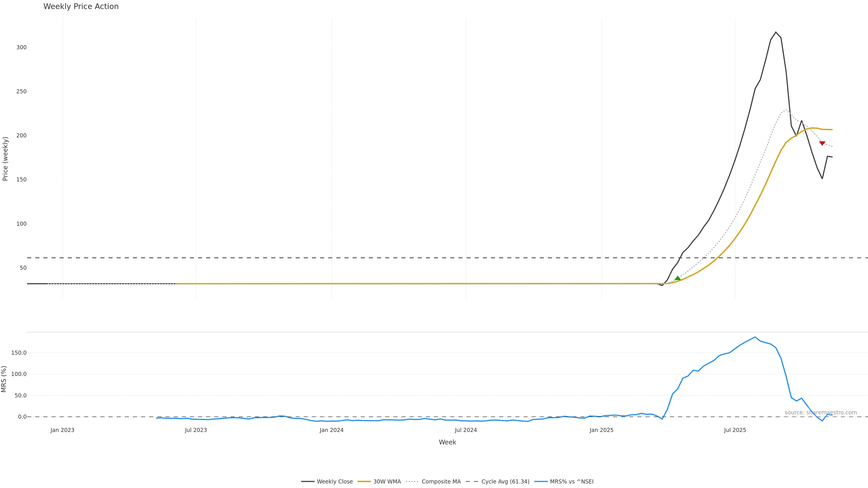Viewport: 868px width, 488px height.
Task: Click the MRS (%) y-axis title
Action: 4,379
